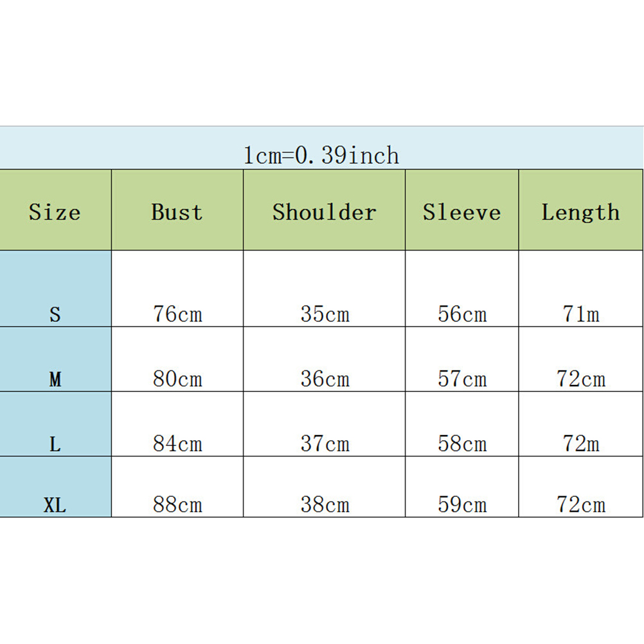Screen dimensions: 644x644
Task: Click the L size row label
Action: [x=55, y=443]
